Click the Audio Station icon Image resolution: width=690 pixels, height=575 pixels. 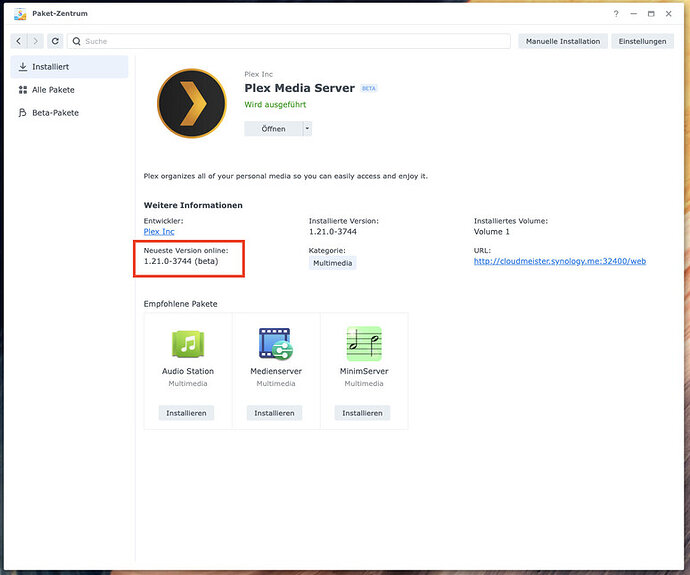pos(188,344)
